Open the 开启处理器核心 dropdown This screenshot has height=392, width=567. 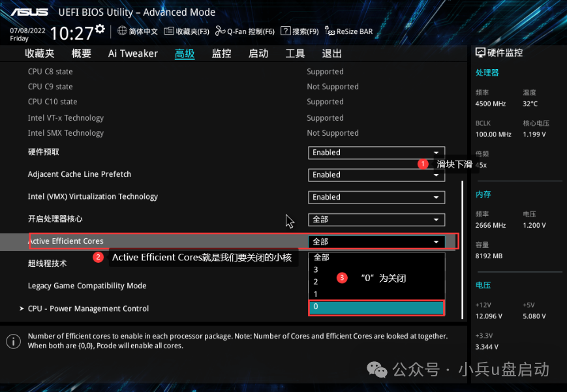point(376,220)
